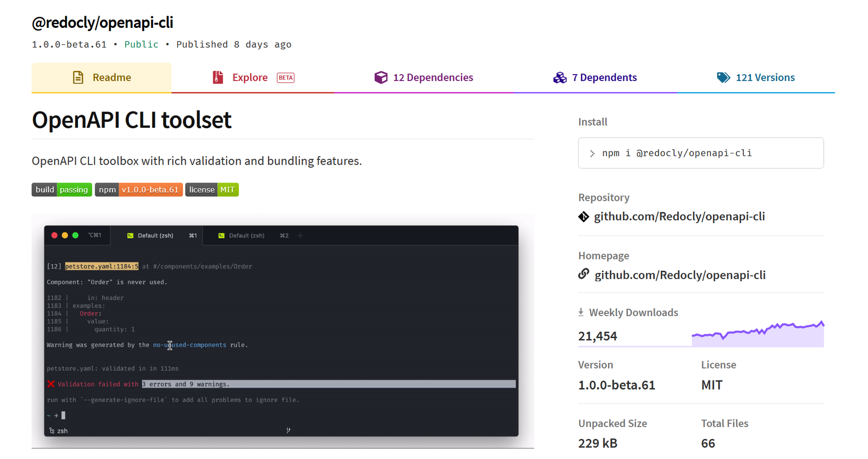868x459 pixels.
Task: Open the 121 Versions tab
Action: [x=755, y=77]
